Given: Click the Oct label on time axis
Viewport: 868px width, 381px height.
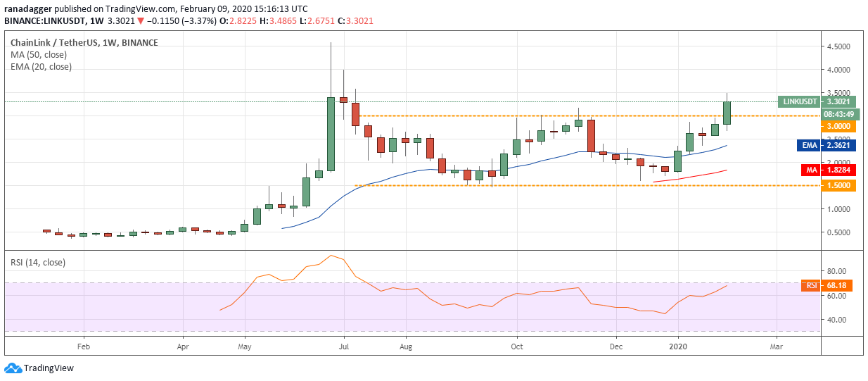Looking at the screenshot, I should (x=516, y=346).
